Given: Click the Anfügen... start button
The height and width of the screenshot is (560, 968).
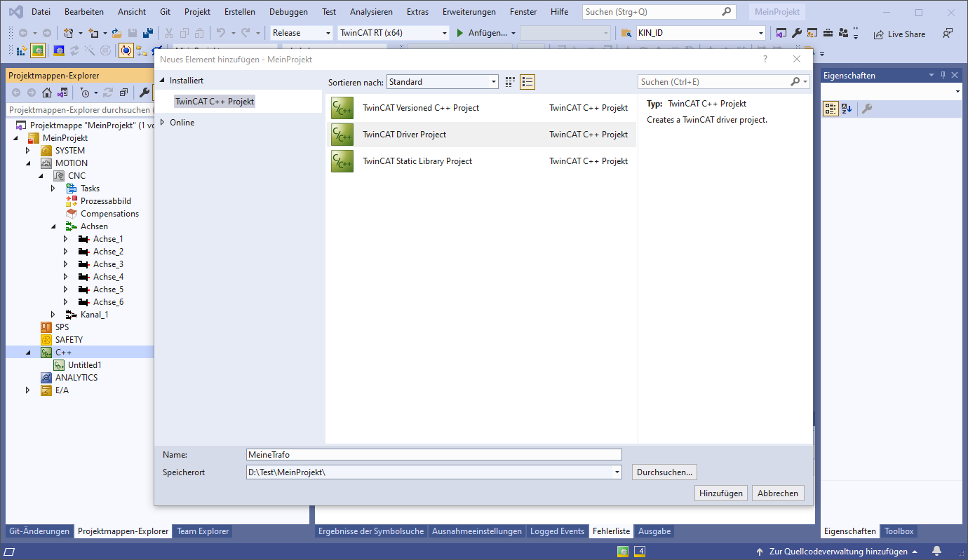Looking at the screenshot, I should (x=481, y=33).
